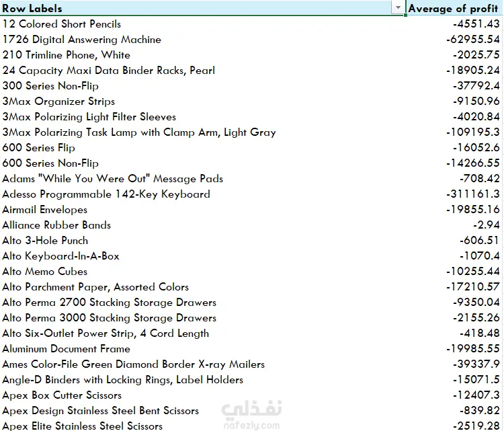Select the profit value -2155.26

pos(476,318)
